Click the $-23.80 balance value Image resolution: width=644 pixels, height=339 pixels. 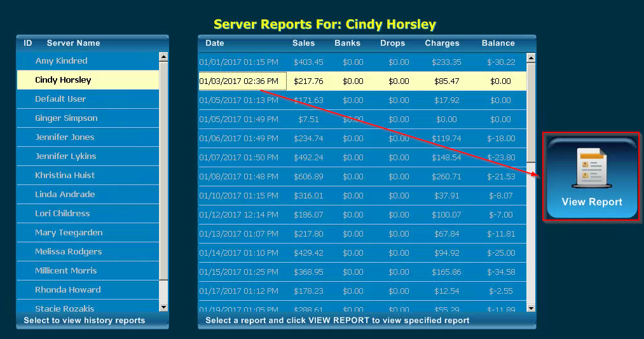(501, 158)
